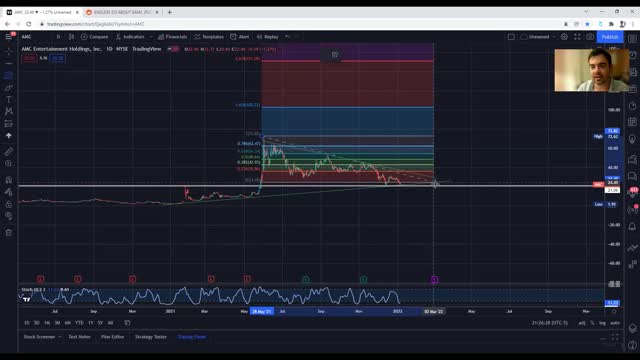Open the notifications bell in right sidebar
The image size is (640, 360).
point(632,227)
